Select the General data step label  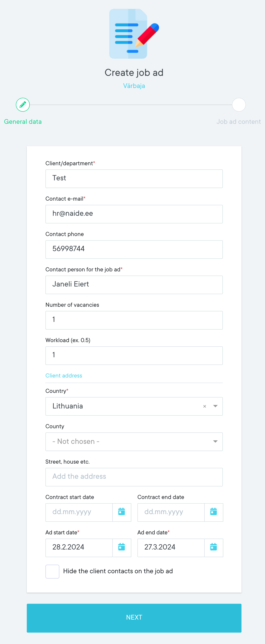tap(23, 122)
